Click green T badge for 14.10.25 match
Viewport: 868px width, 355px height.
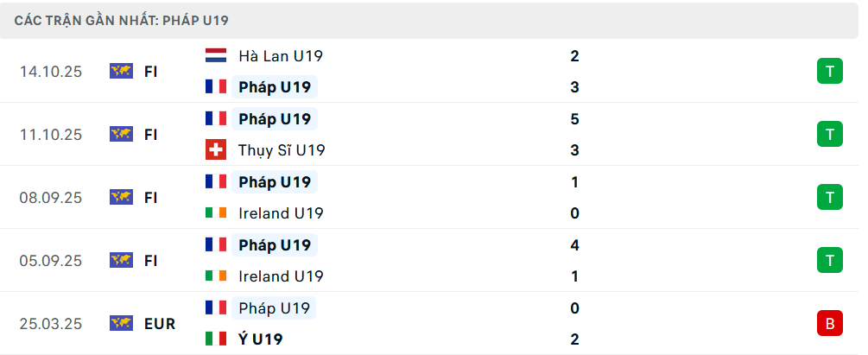coord(829,72)
